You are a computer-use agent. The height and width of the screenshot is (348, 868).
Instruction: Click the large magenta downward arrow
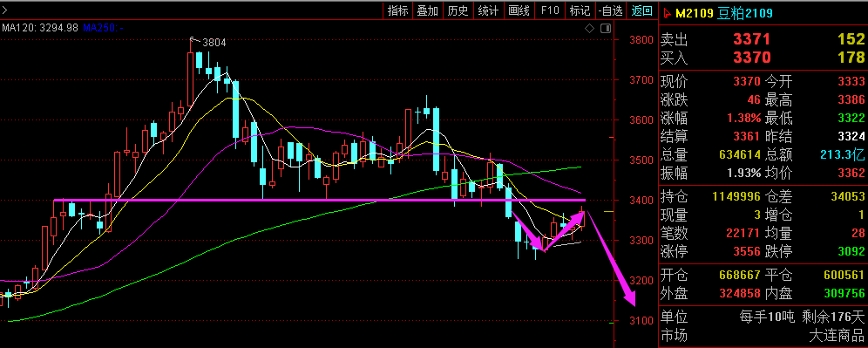point(611,258)
